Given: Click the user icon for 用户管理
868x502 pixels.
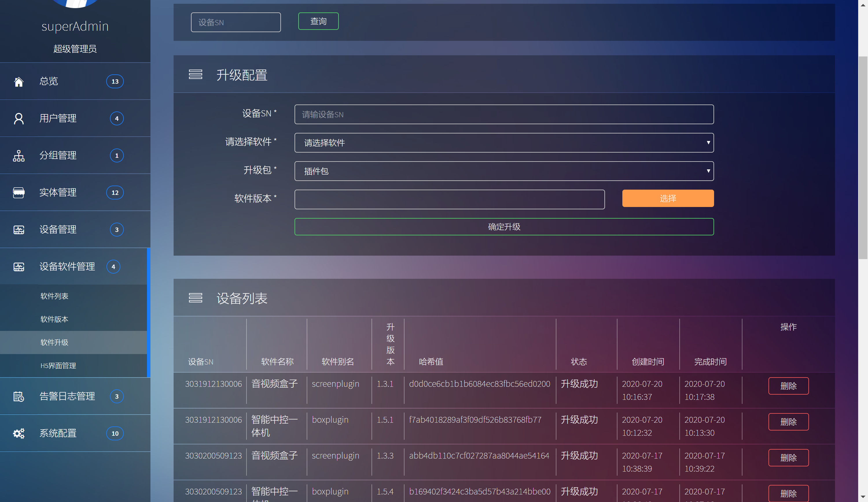Looking at the screenshot, I should click(x=19, y=118).
